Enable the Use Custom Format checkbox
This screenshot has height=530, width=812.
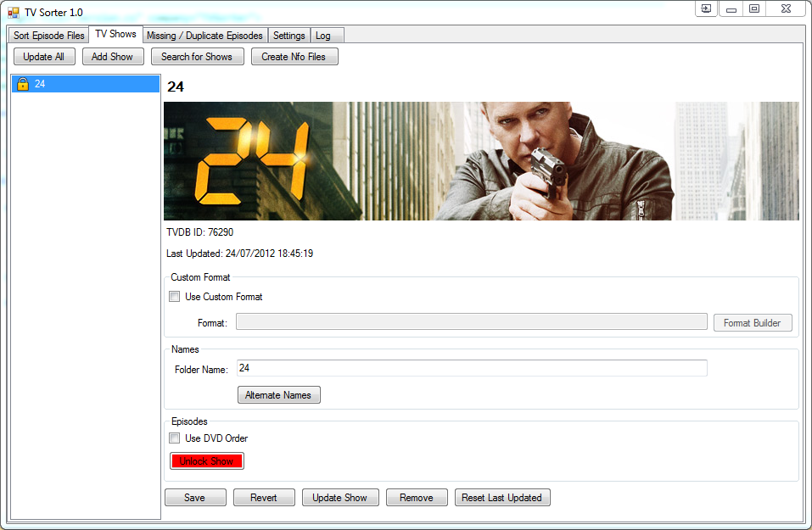tap(175, 297)
